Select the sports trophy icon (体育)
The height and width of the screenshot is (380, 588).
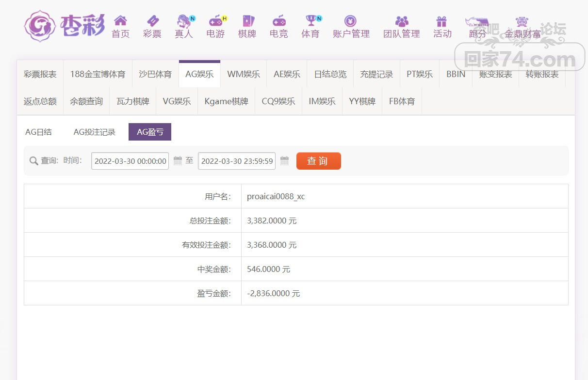point(310,21)
